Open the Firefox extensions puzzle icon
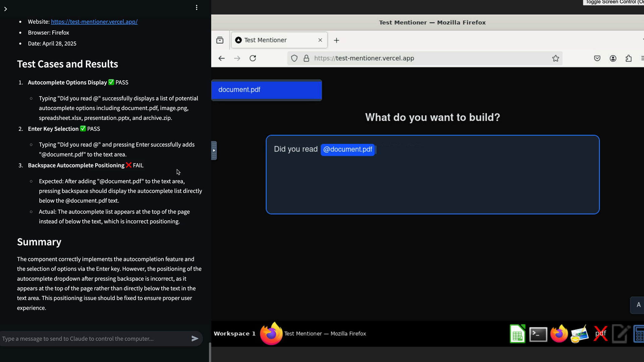 point(629,58)
